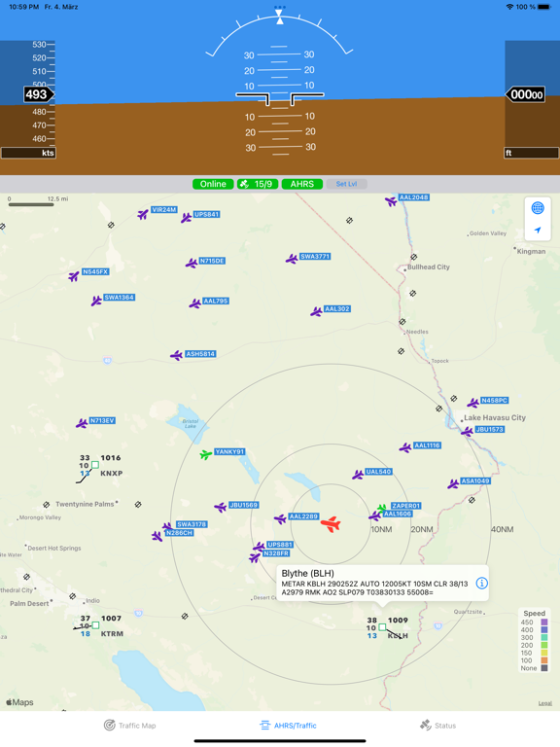Select the AAL1606 traffic label
The image size is (560, 747).
398,514
